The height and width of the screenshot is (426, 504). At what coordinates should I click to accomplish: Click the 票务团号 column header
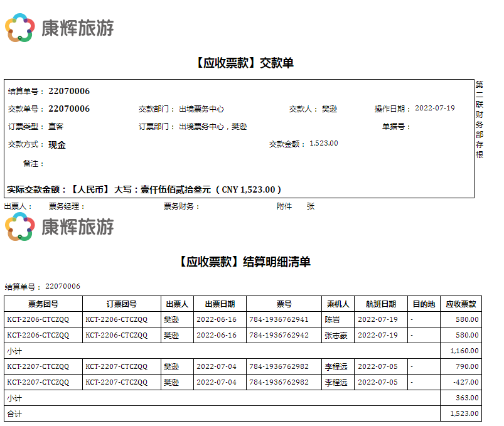pos(43,304)
